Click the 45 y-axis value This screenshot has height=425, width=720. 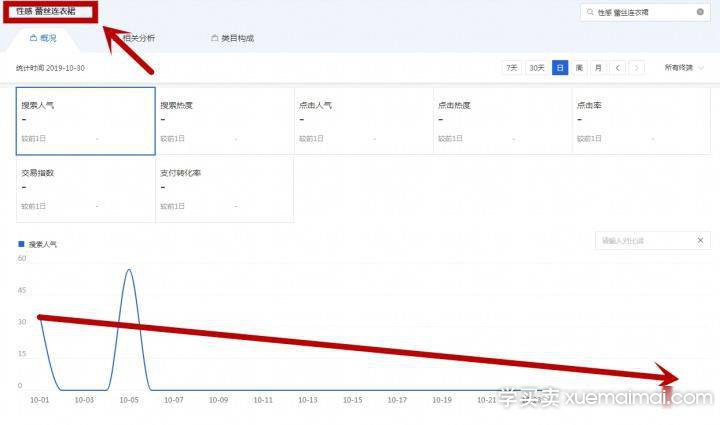pos(22,290)
